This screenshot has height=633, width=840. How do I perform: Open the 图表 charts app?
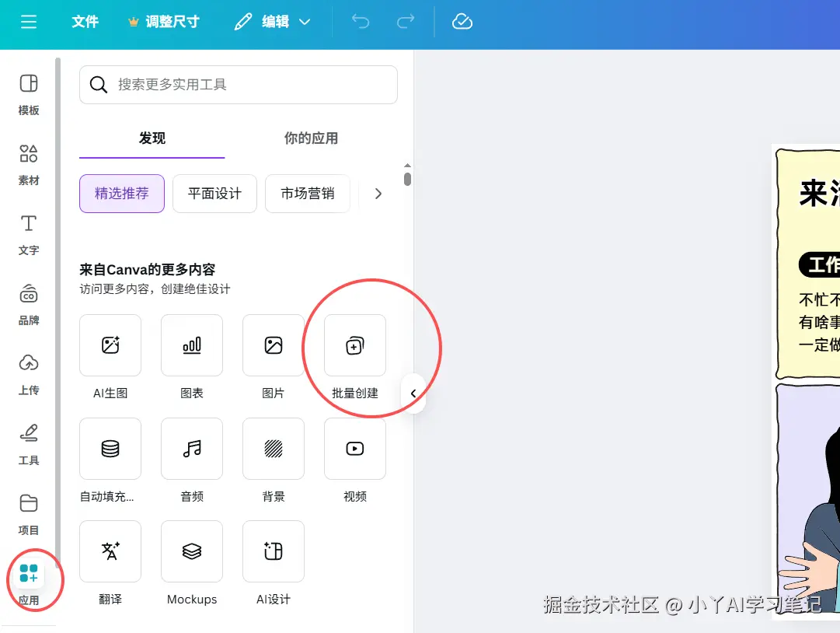[191, 345]
